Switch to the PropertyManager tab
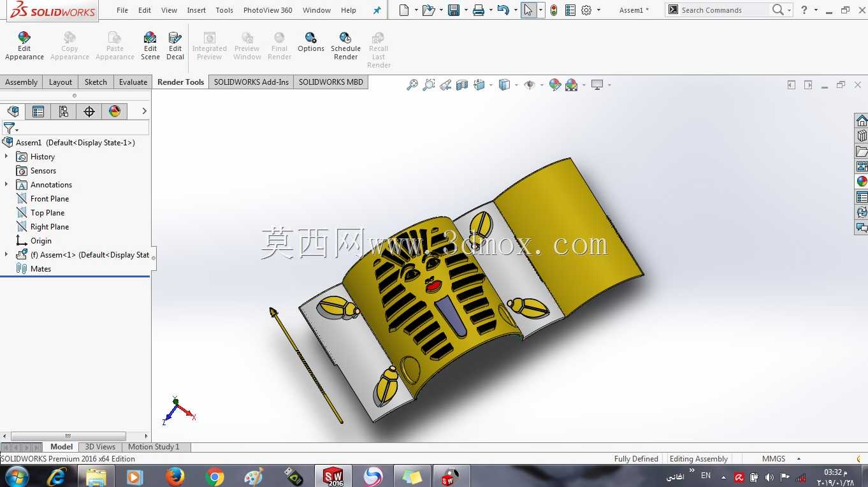Viewport: 868px width, 487px height. [38, 112]
